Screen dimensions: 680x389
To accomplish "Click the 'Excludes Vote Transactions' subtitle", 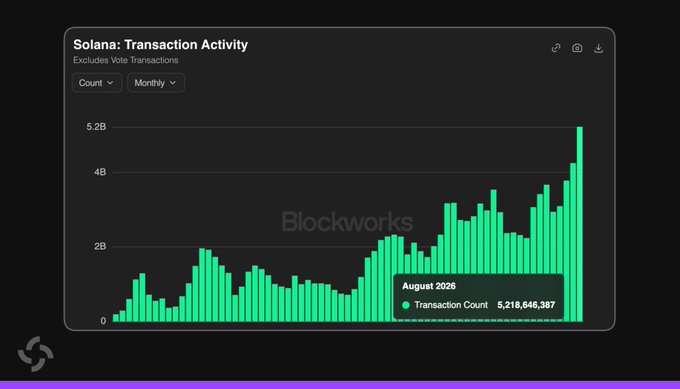I will [126, 60].
